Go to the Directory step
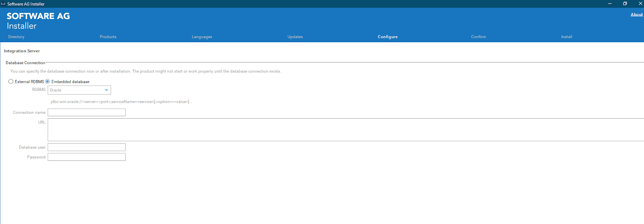 click(x=16, y=37)
